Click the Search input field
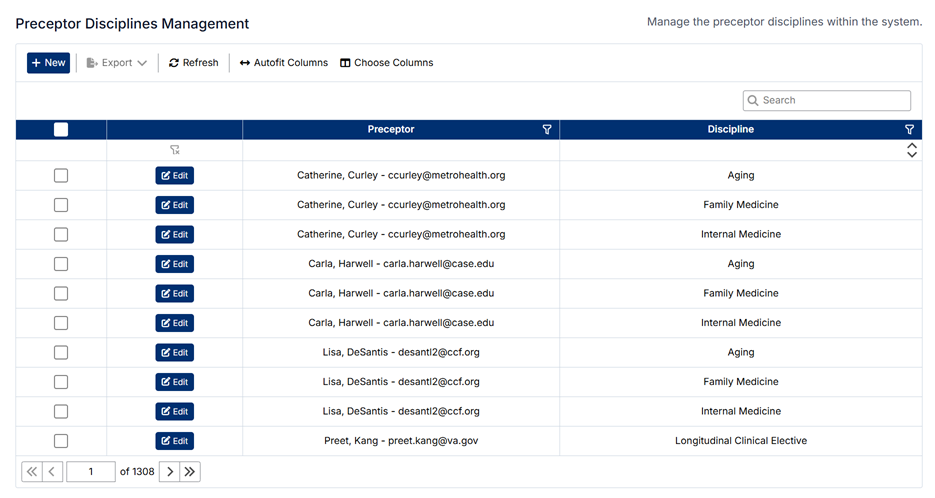Screen dimensions: 935x498 click(833, 100)
